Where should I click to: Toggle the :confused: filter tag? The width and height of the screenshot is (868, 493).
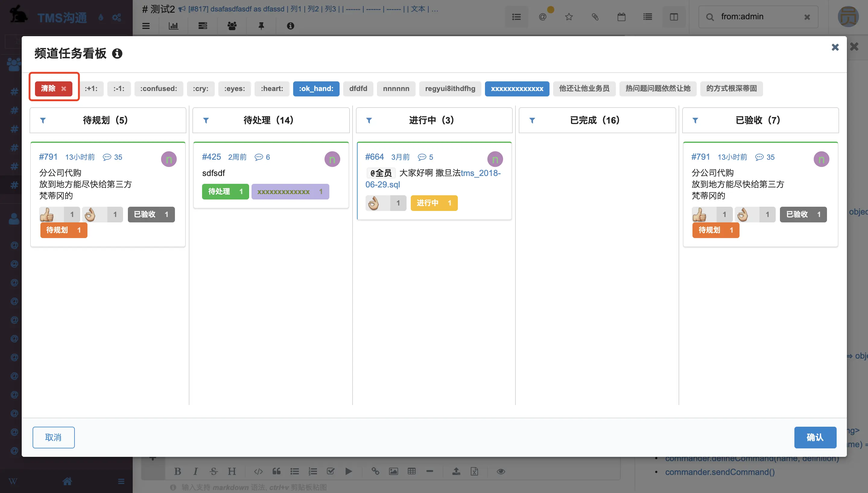click(159, 89)
